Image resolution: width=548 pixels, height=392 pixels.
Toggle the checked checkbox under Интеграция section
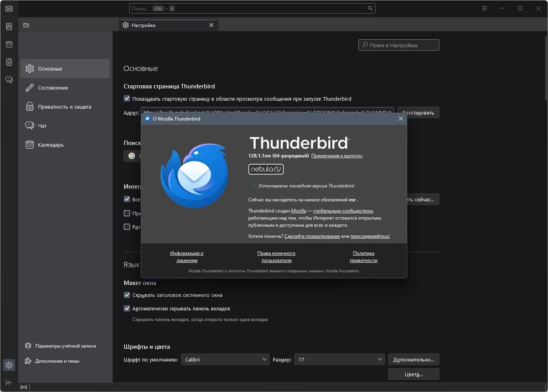(x=127, y=199)
